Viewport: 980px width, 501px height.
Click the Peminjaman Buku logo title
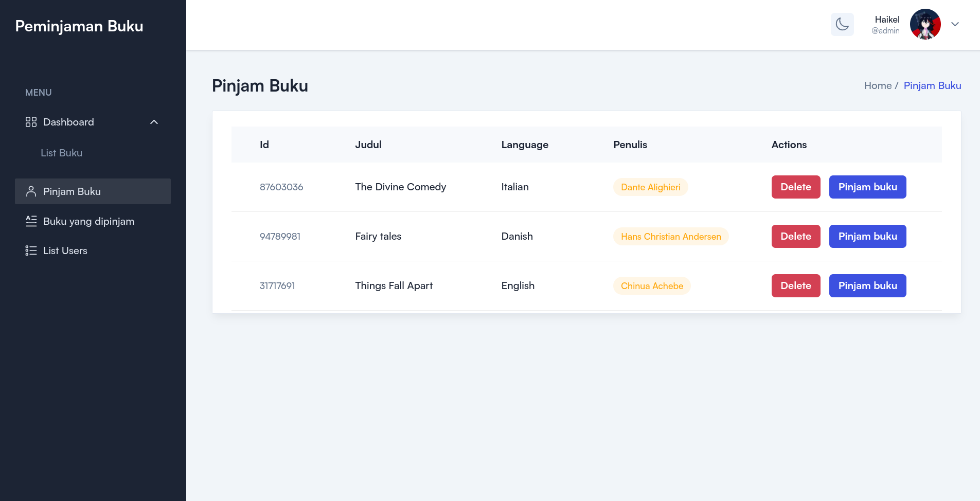click(79, 26)
